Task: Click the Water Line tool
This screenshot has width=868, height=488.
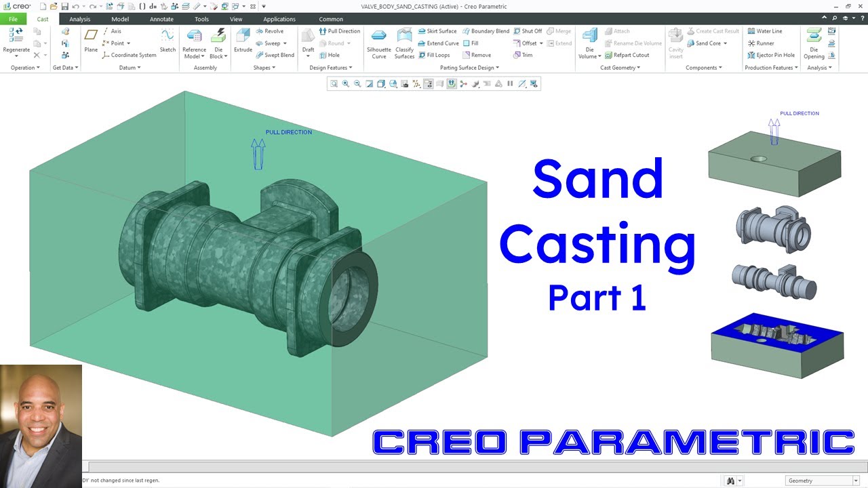Action: [764, 31]
